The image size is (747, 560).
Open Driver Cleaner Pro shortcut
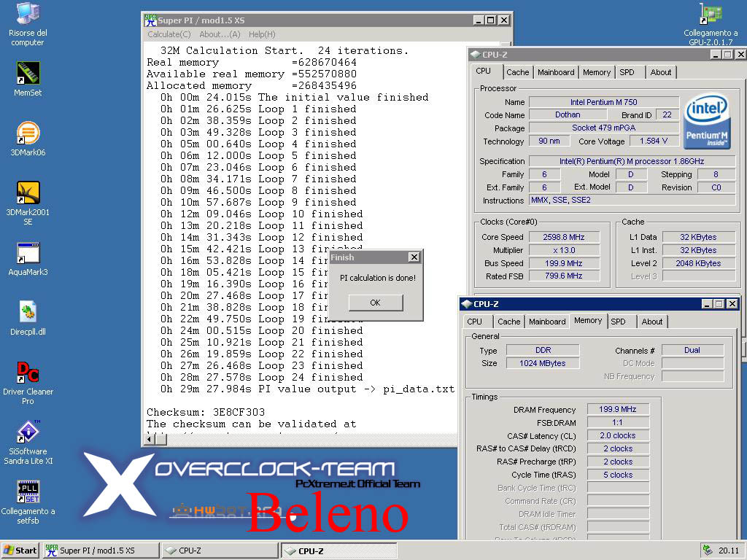tap(28, 384)
